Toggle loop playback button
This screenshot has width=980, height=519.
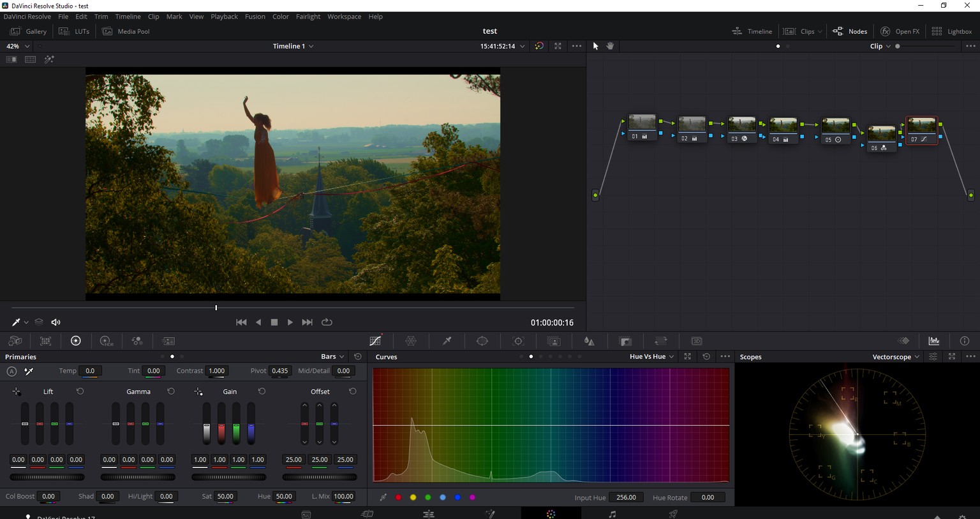[x=327, y=322]
